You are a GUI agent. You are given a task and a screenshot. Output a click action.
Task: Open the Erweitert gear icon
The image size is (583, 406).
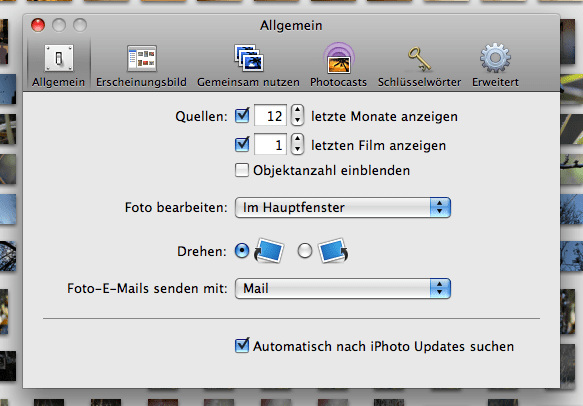[495, 58]
